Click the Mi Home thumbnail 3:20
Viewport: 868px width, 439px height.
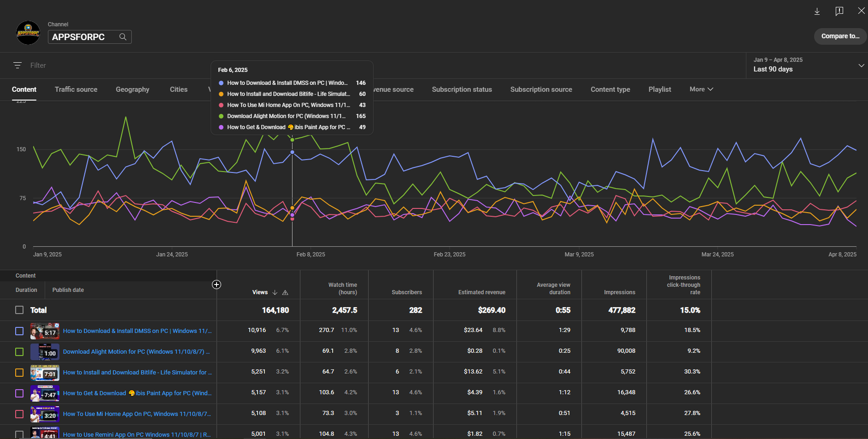click(45, 414)
